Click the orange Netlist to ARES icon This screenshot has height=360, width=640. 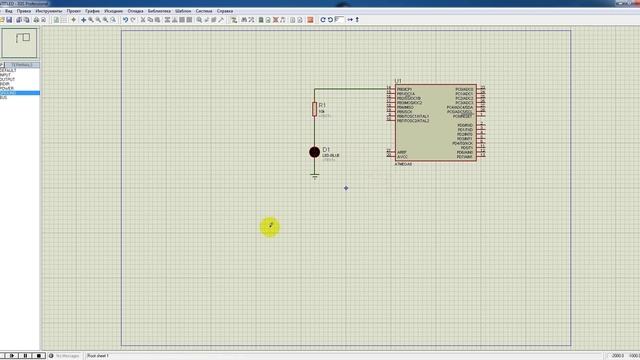pos(310,20)
